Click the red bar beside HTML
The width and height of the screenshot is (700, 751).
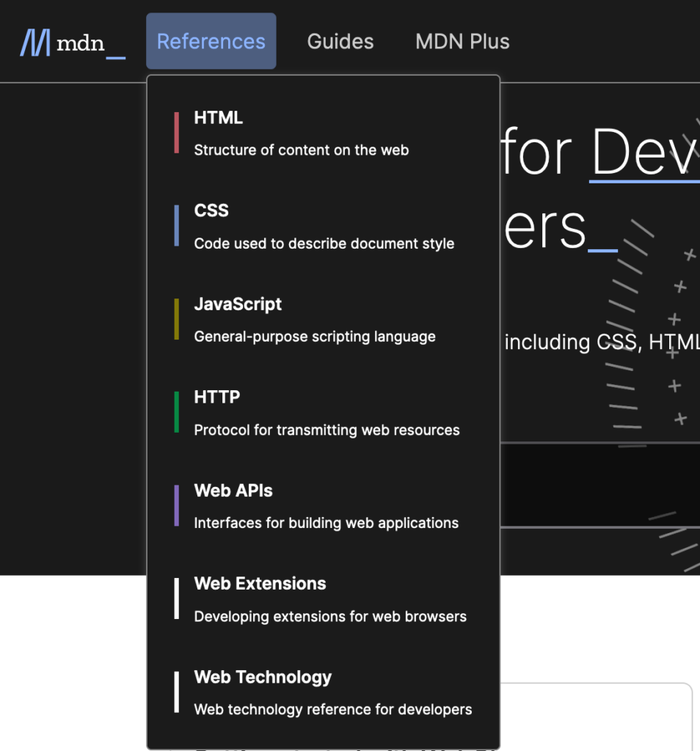[177, 133]
